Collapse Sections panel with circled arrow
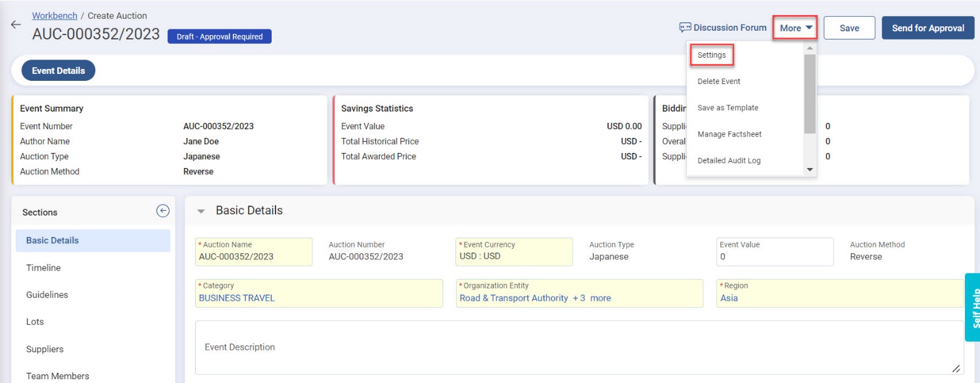980x383 pixels. (x=162, y=211)
